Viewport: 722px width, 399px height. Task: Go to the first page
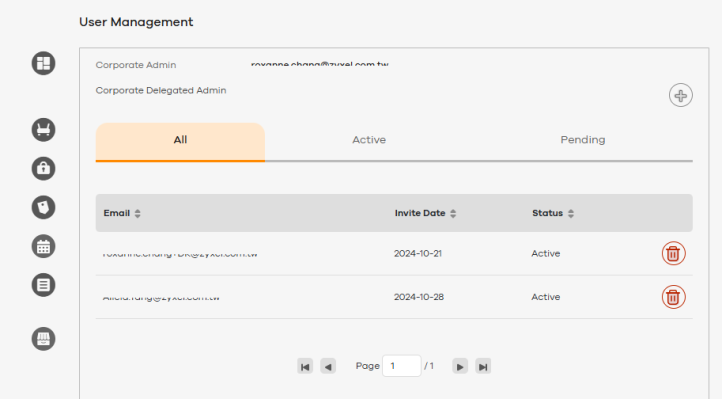pos(305,366)
